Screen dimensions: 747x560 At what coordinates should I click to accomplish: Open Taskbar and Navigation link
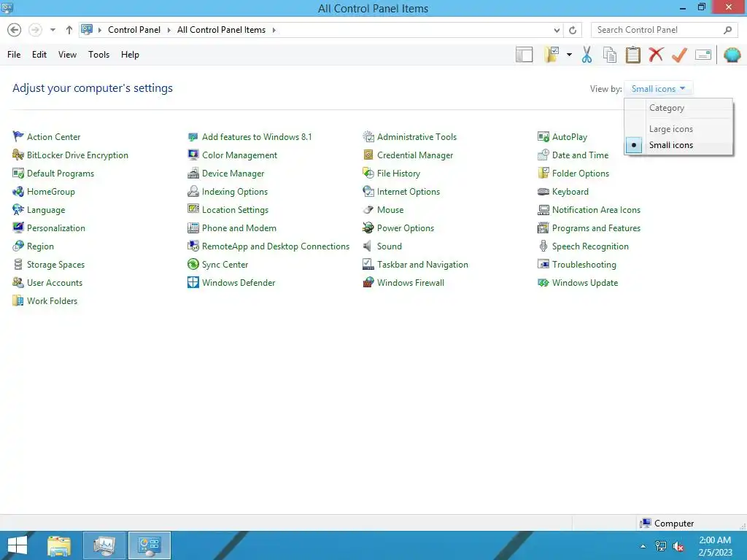(422, 264)
